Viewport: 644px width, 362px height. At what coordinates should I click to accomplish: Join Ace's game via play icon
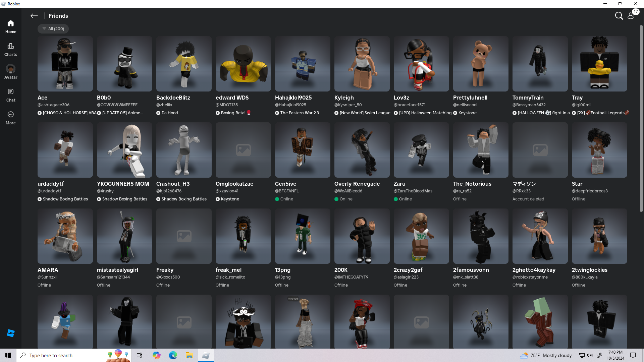40,113
